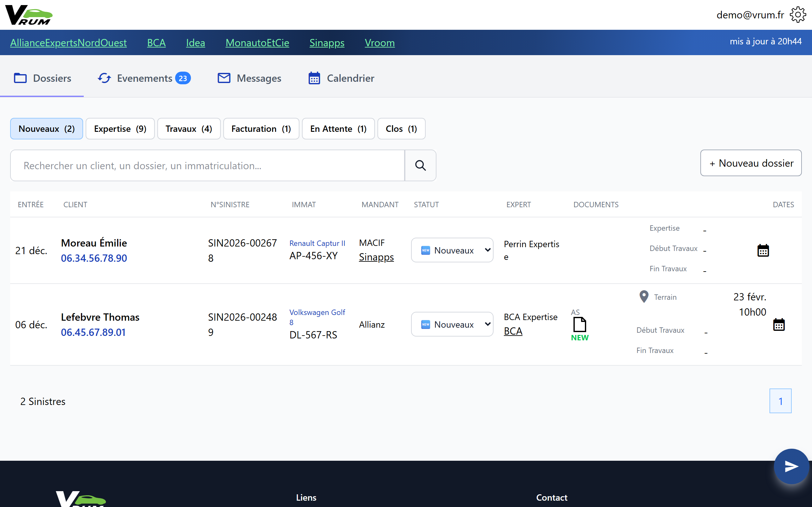
Task: Toggle the Nouveaux (2) filter
Action: click(x=47, y=129)
